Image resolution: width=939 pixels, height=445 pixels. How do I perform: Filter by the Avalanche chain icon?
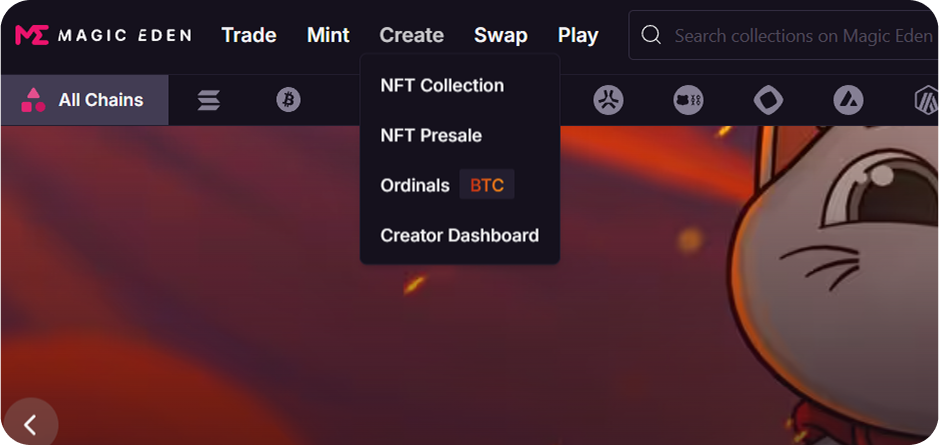tap(848, 100)
